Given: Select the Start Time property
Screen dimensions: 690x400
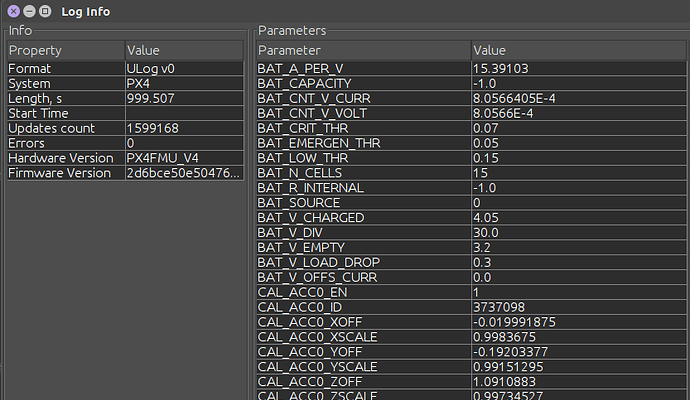Looking at the screenshot, I should (66, 114).
